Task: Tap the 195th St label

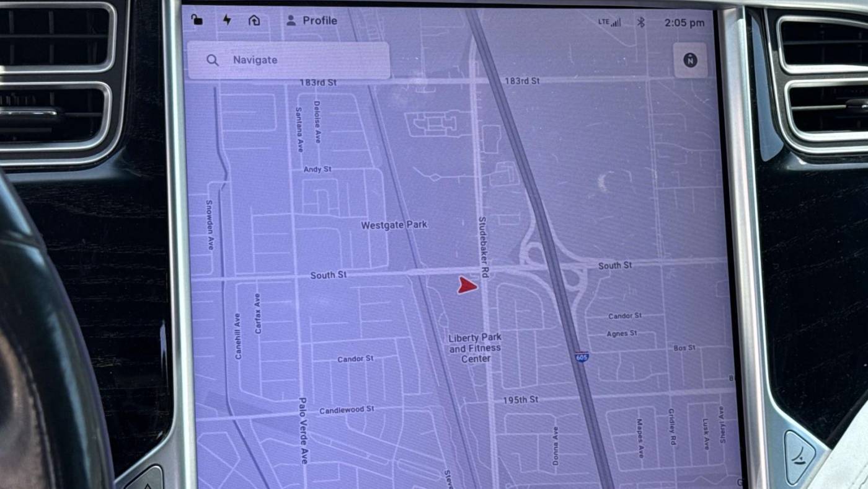Action: click(521, 400)
